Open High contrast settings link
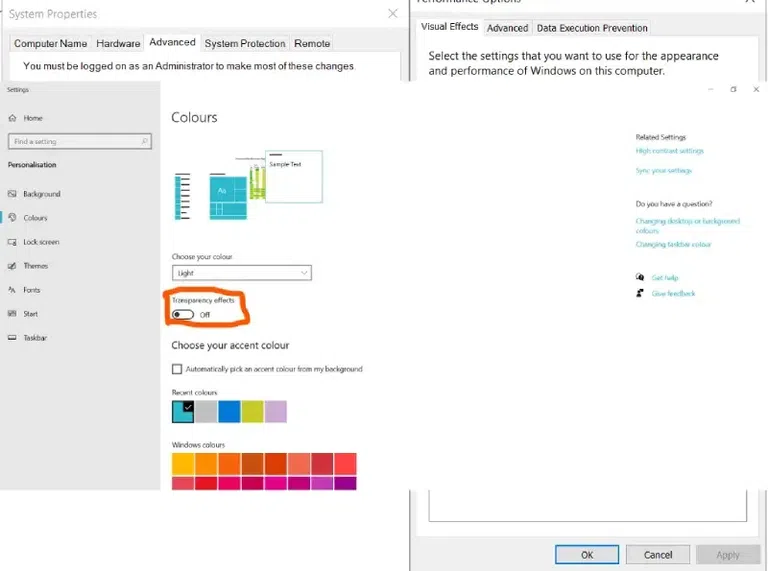The image size is (768, 571). [x=670, y=151]
